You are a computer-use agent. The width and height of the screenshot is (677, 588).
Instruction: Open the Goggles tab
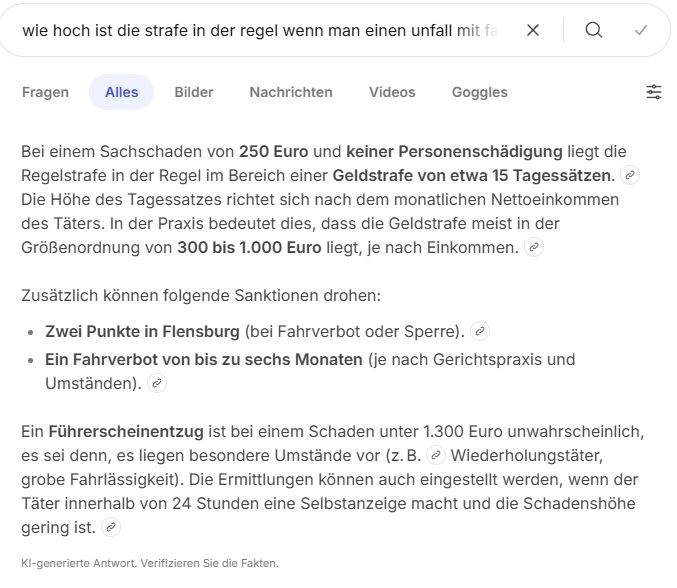pos(480,92)
